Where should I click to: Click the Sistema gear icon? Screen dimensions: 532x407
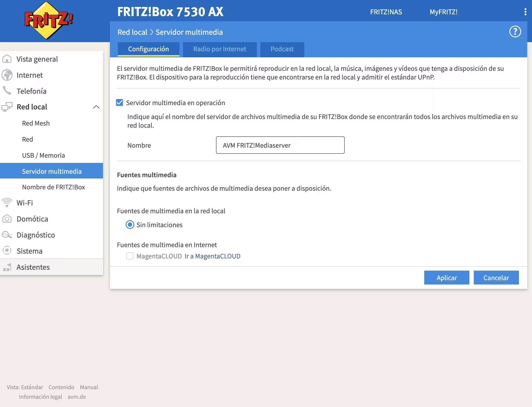(7, 250)
